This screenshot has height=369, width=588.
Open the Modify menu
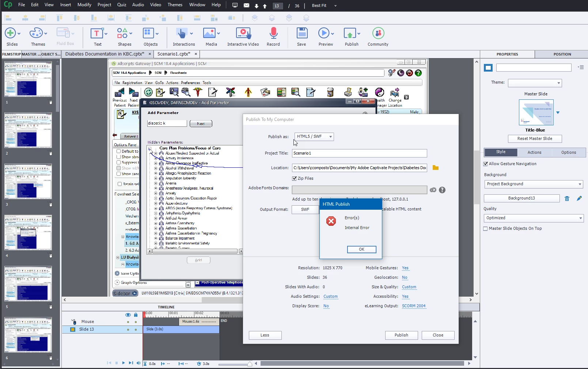(x=84, y=5)
